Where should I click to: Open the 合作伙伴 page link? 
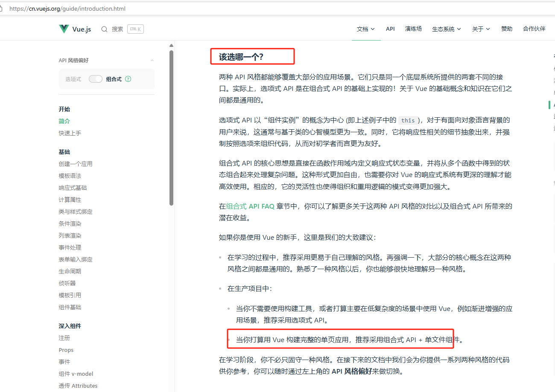click(x=534, y=29)
